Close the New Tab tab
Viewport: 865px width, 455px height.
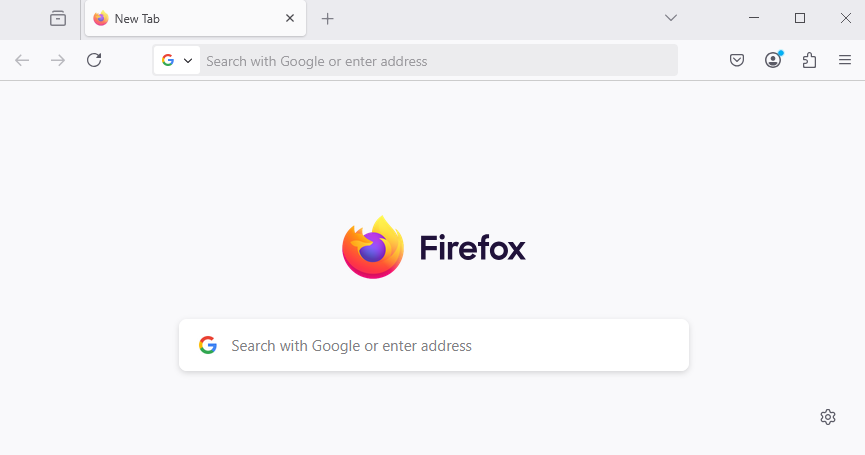click(x=290, y=18)
